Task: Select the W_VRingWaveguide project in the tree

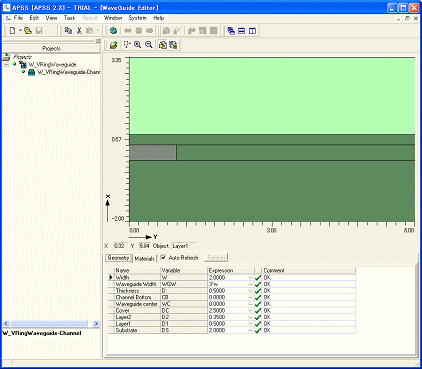Action: (52, 64)
